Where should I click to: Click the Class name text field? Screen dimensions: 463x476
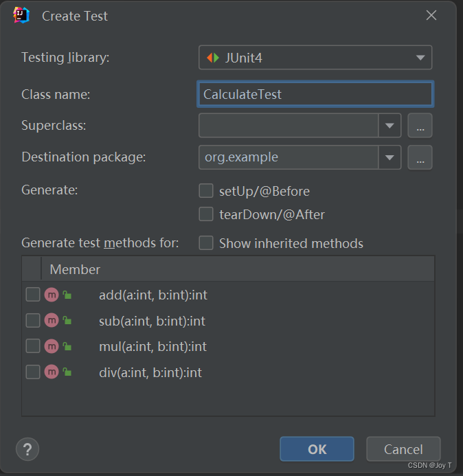pos(315,95)
